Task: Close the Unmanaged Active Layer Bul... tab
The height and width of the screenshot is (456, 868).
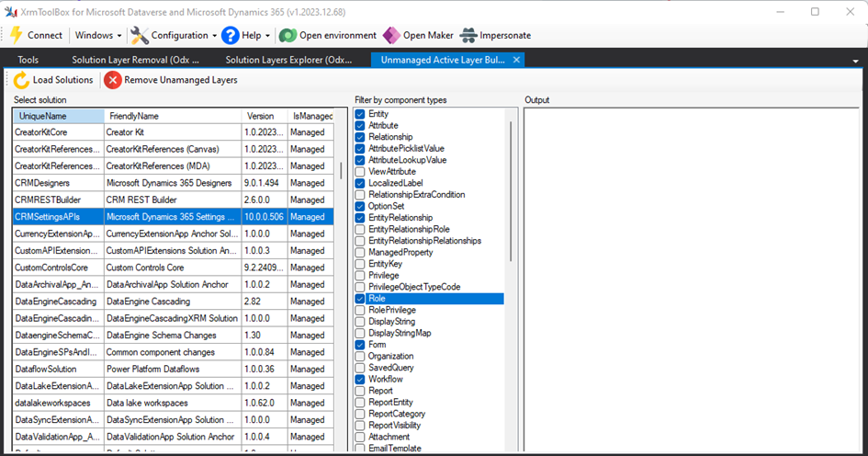Action: (x=516, y=60)
